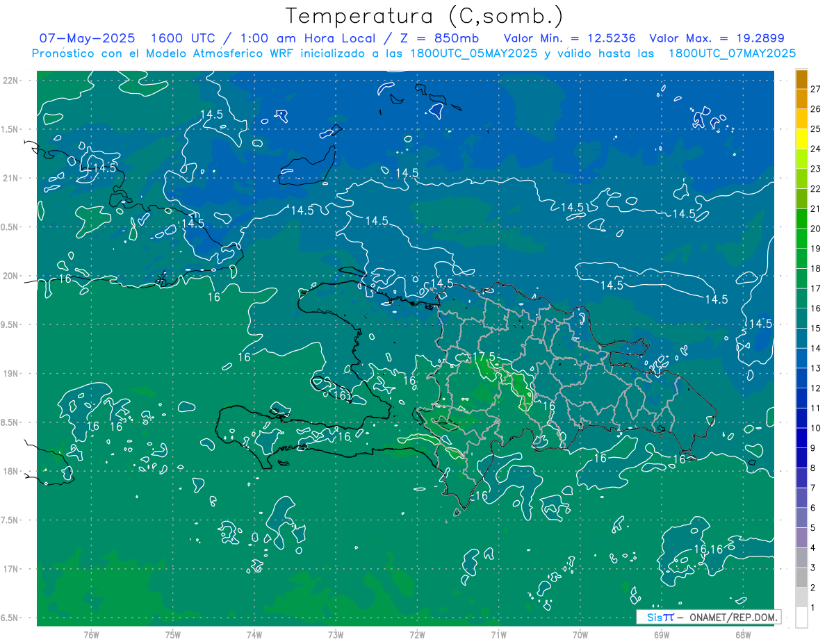
Task: Click the 'Temperatura (C,somb.)' map title
Action: (425, 16)
